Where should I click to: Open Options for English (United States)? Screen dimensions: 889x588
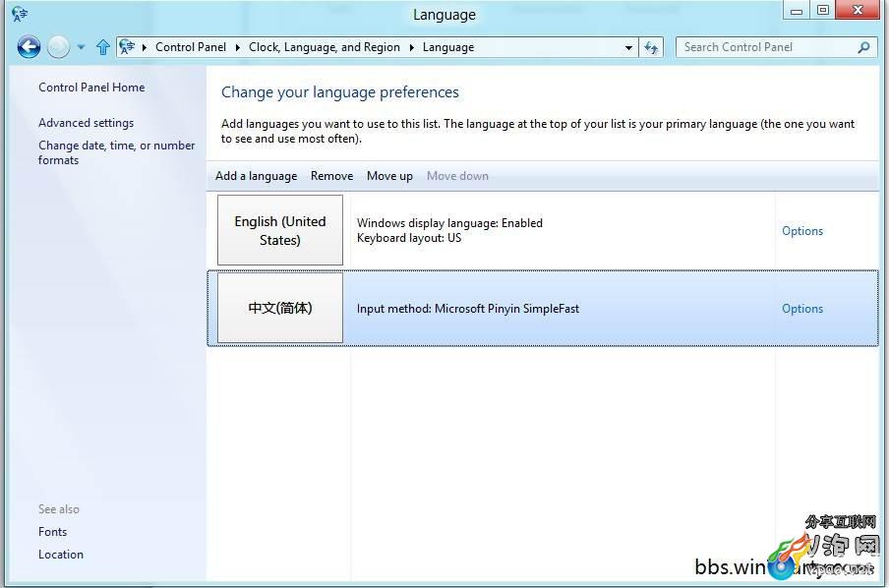pyautogui.click(x=802, y=231)
